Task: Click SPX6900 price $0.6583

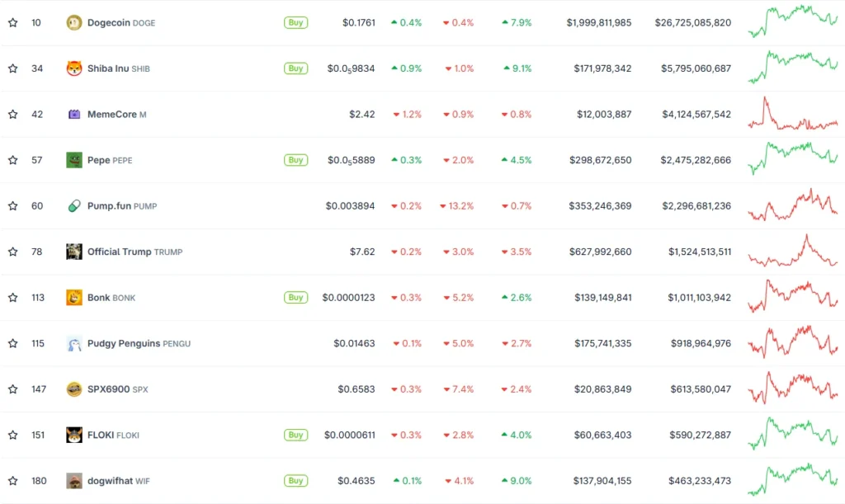Action: tap(356, 389)
